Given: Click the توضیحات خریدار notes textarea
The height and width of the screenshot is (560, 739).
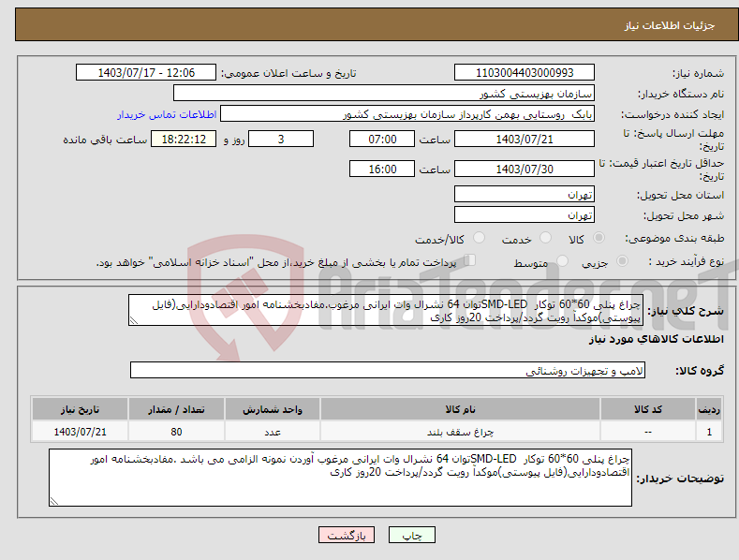Looking at the screenshot, I should click(340, 478).
